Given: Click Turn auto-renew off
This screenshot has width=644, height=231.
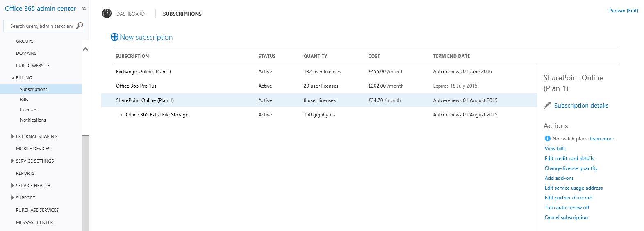Looking at the screenshot, I should click(x=567, y=208).
